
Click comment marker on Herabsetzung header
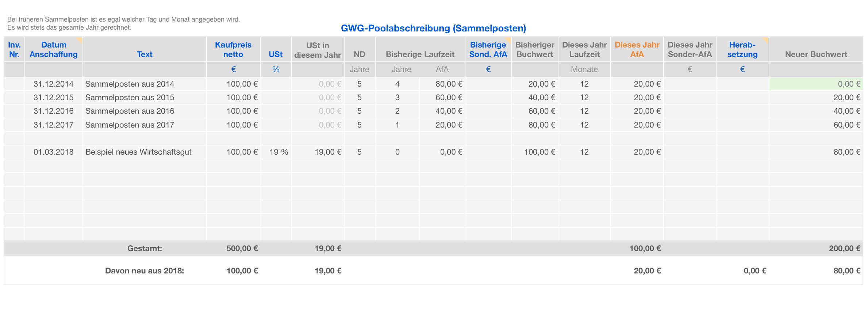pos(765,40)
